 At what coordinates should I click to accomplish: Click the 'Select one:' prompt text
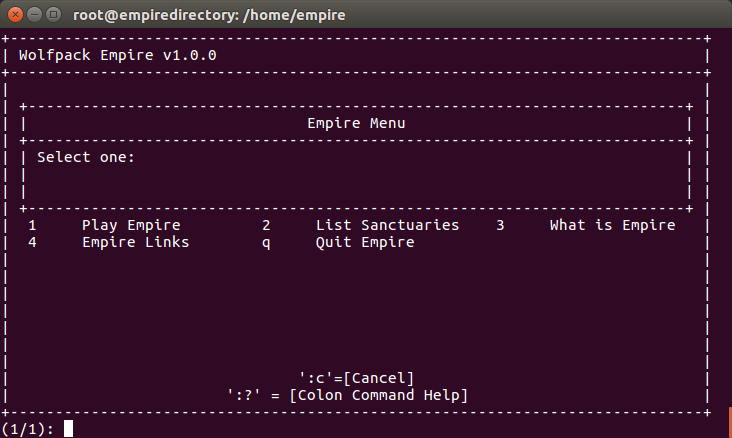tap(85, 157)
